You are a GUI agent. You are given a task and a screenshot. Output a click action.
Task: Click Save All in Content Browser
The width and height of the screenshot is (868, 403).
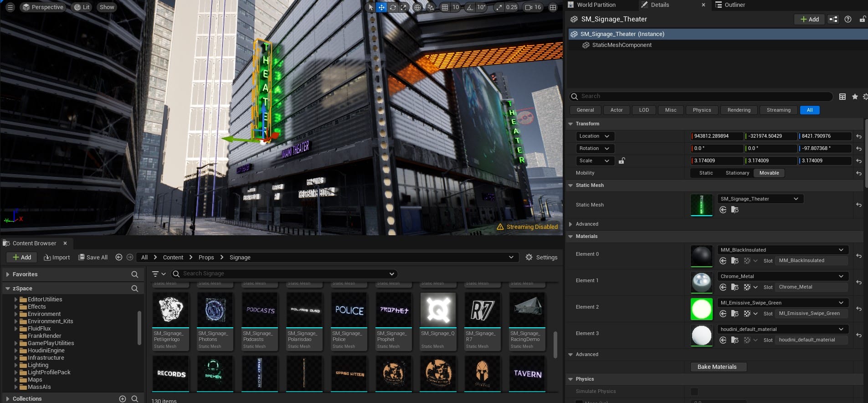(93, 257)
